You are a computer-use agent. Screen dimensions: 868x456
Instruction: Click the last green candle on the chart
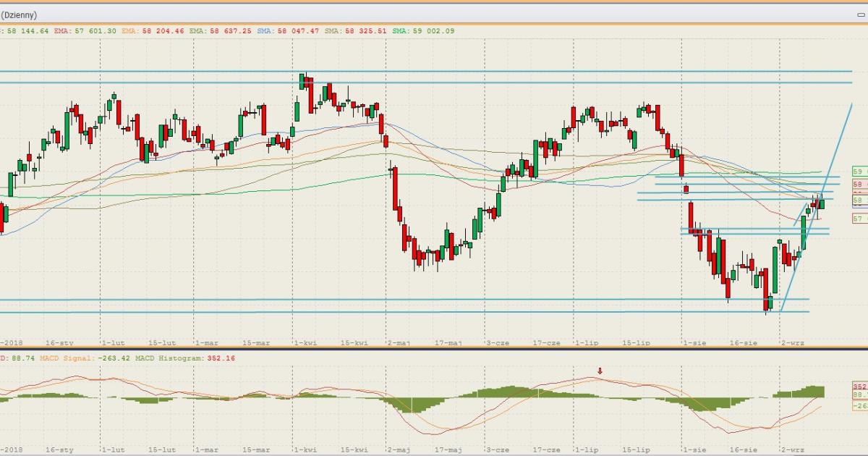[x=822, y=203]
